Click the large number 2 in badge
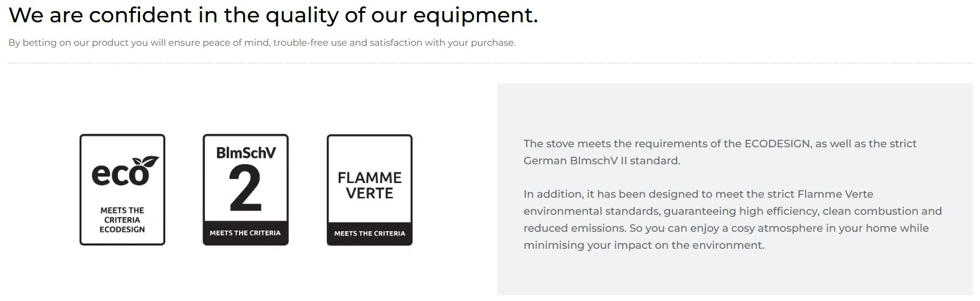This screenshot has height=301, width=980. 245,188
